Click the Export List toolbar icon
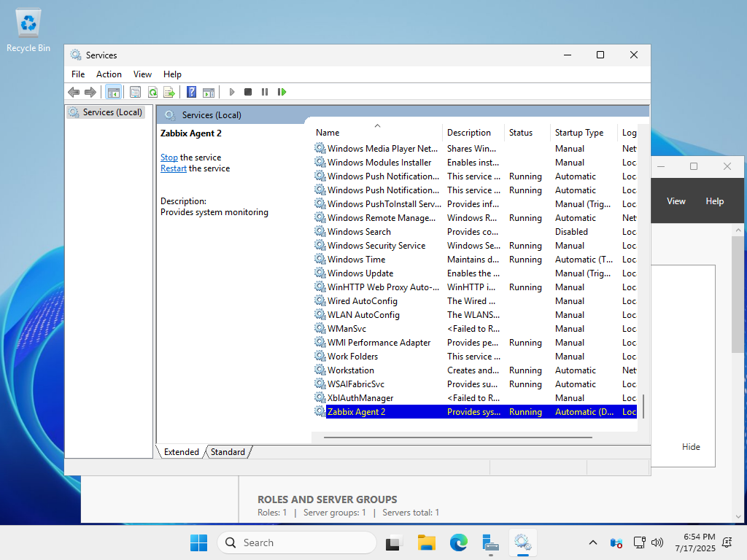The width and height of the screenshot is (747, 560). coord(169,92)
